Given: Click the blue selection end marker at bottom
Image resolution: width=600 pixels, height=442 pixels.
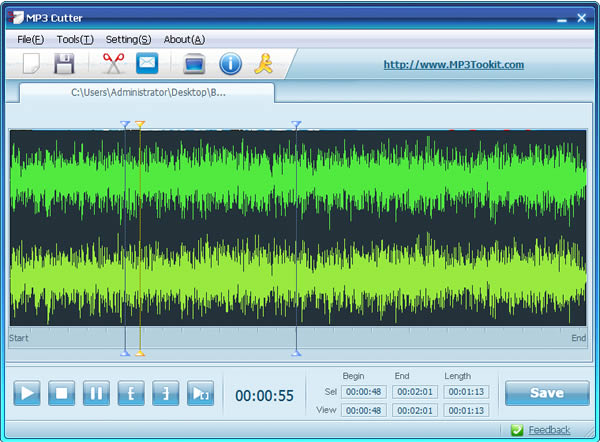Looking at the screenshot, I should pyautogui.click(x=296, y=353).
